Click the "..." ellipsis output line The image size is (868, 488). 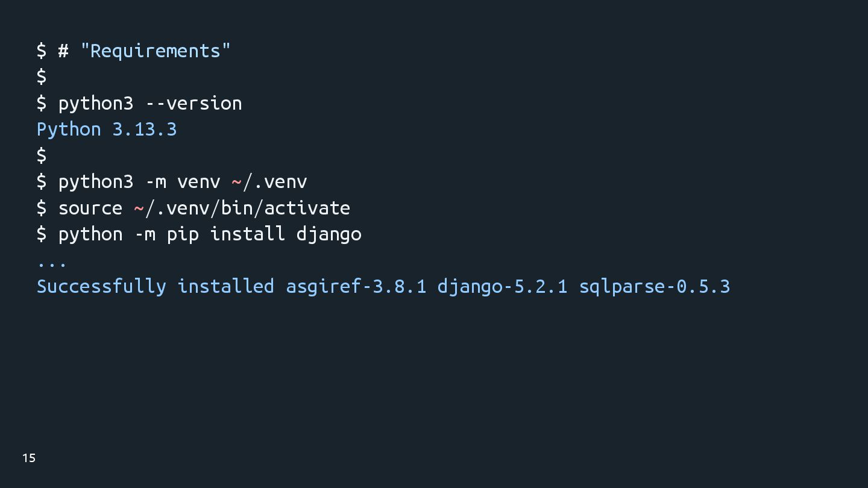[x=52, y=263]
